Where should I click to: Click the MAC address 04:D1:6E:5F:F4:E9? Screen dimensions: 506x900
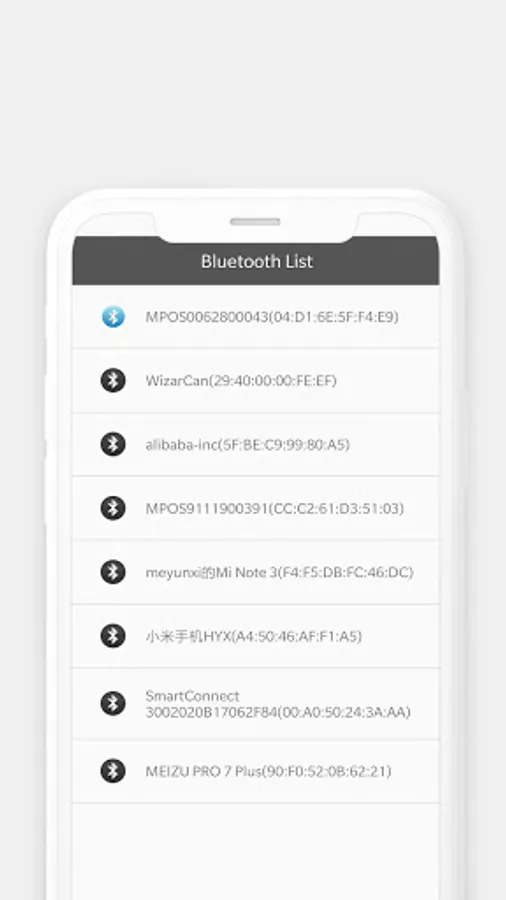coord(333,317)
